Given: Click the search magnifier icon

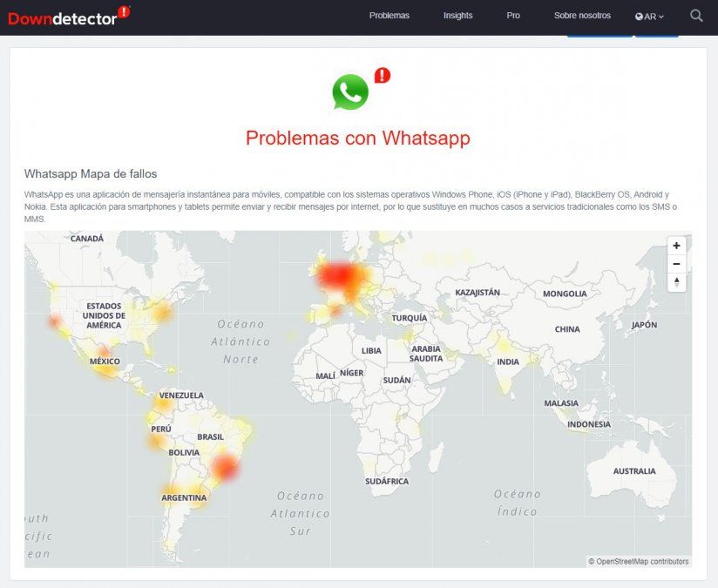Looking at the screenshot, I should (x=696, y=15).
